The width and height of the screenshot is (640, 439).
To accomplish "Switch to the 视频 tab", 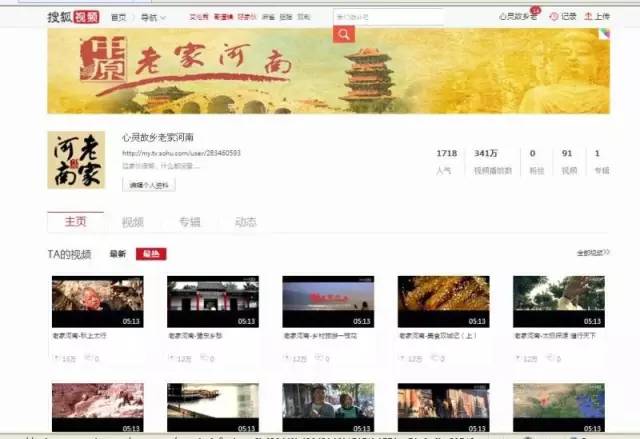I will click(133, 222).
